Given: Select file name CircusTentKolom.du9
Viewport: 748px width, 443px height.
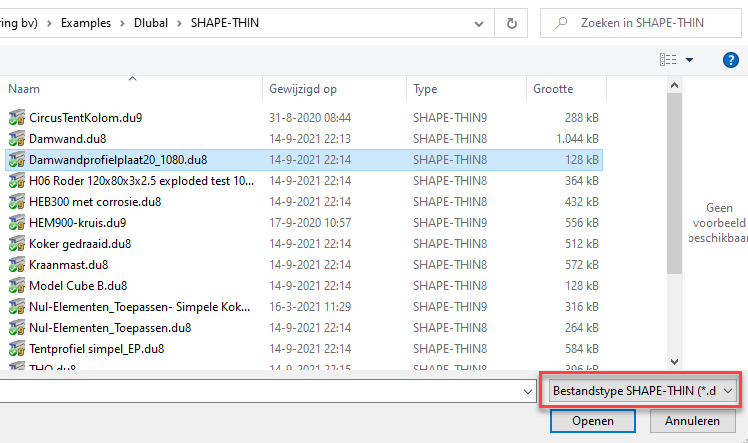Looking at the screenshot, I should tap(85, 118).
